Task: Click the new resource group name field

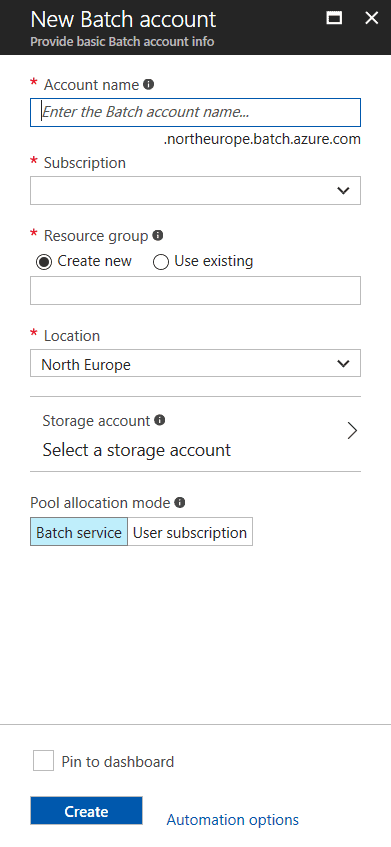Action: (x=196, y=291)
